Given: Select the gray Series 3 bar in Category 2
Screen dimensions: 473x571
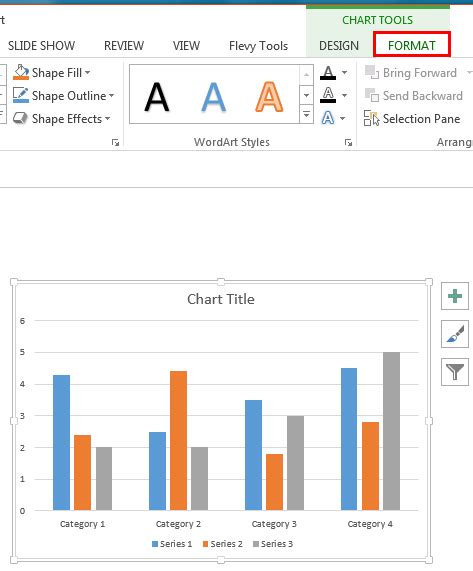Looking at the screenshot, I should 200,479.
